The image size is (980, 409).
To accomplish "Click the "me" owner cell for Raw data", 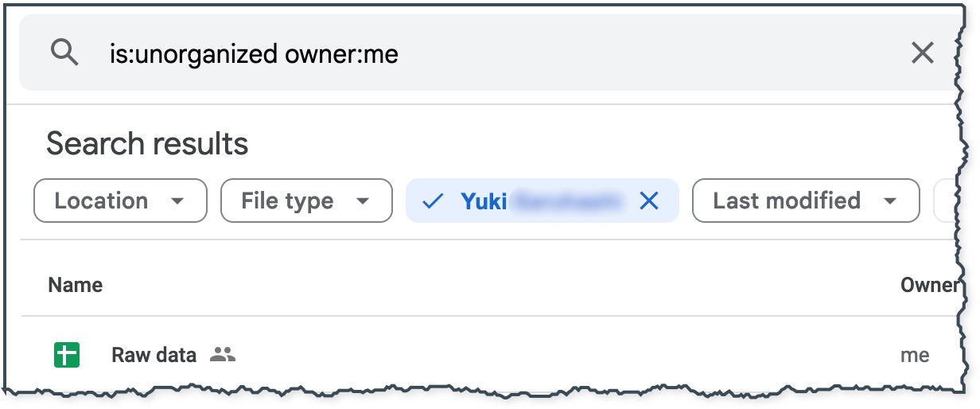I will (x=915, y=355).
